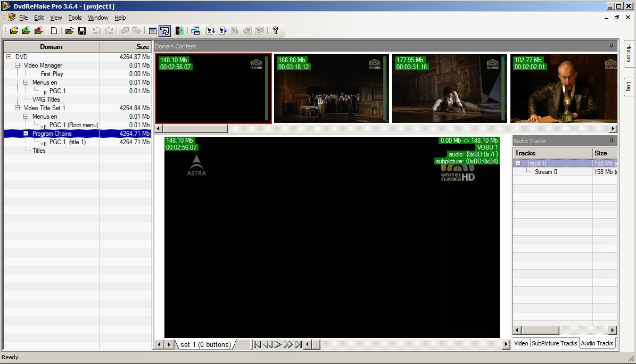Click the Save floppy disk toolbar icon

coord(82,31)
